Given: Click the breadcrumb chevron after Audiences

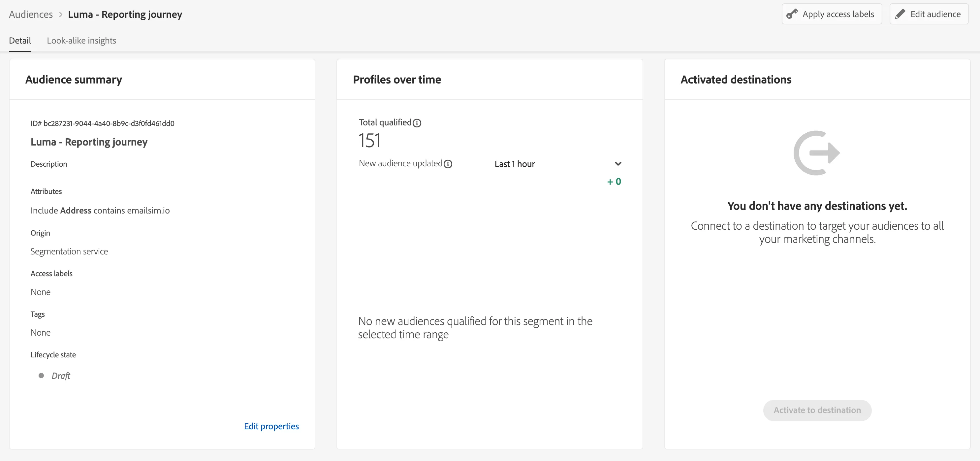Looking at the screenshot, I should (60, 15).
